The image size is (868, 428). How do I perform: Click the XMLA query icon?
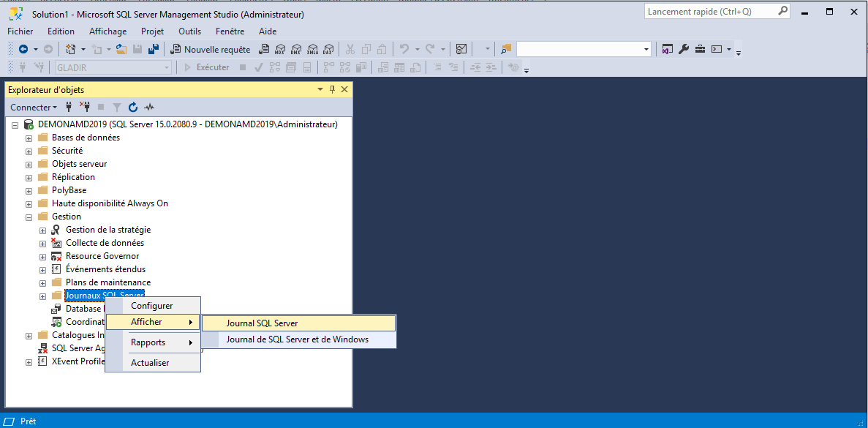[313, 49]
